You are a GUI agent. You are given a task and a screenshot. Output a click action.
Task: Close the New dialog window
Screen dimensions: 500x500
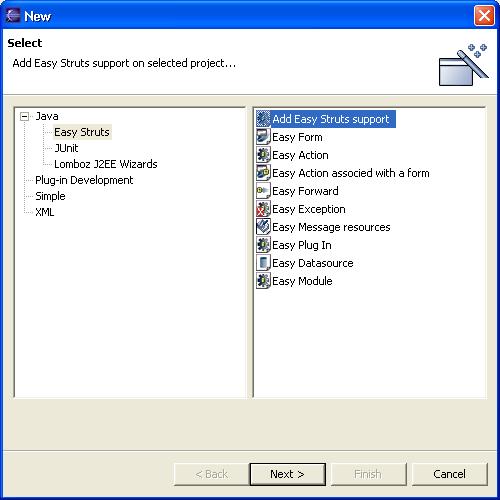[x=484, y=15]
